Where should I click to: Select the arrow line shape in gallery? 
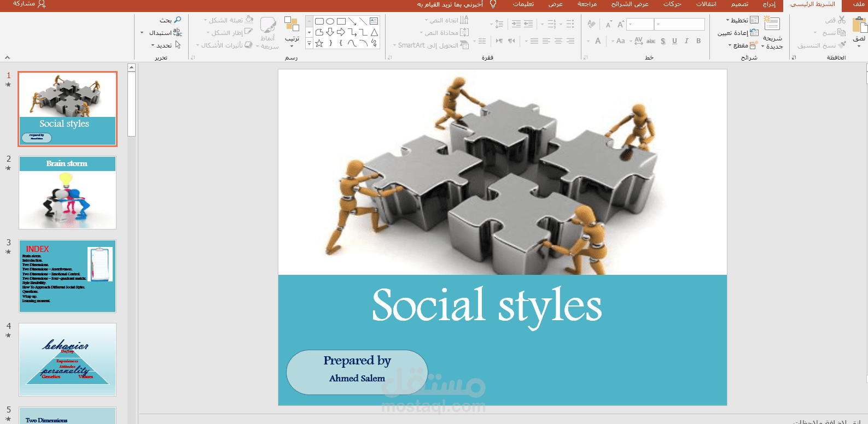(x=352, y=21)
